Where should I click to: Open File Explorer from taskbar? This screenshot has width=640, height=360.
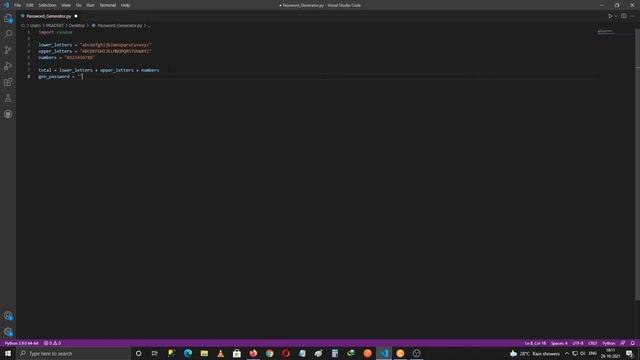tap(204, 353)
